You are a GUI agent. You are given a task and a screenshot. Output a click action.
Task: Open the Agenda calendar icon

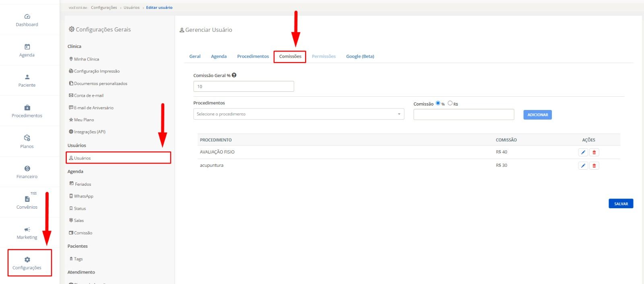coord(27,47)
